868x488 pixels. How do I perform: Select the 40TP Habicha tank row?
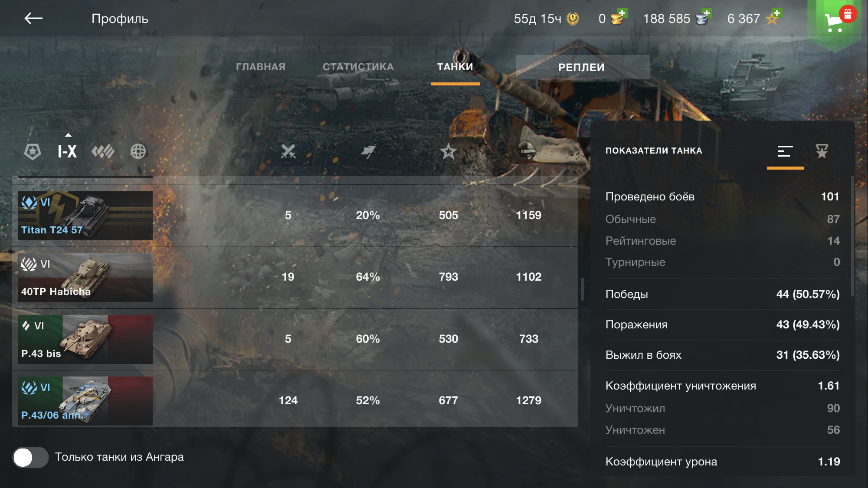tap(295, 277)
